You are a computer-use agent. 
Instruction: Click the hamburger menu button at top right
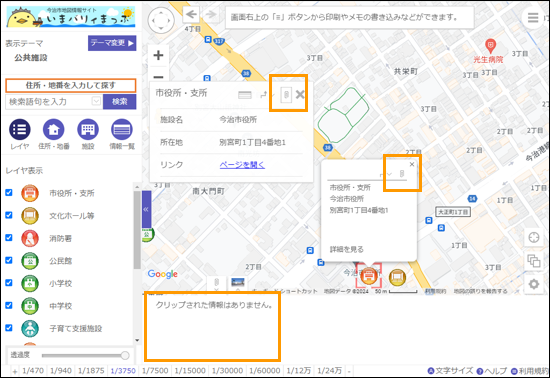tap(533, 18)
